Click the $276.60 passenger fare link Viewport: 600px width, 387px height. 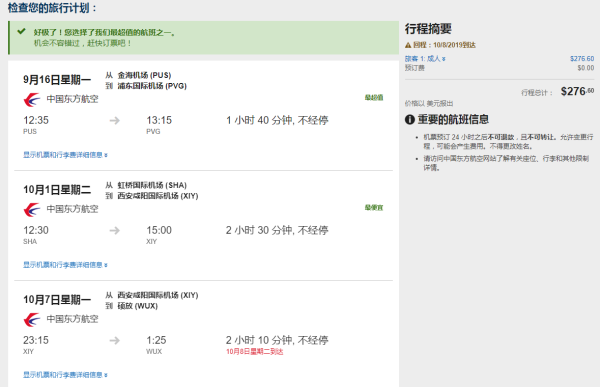coord(582,59)
